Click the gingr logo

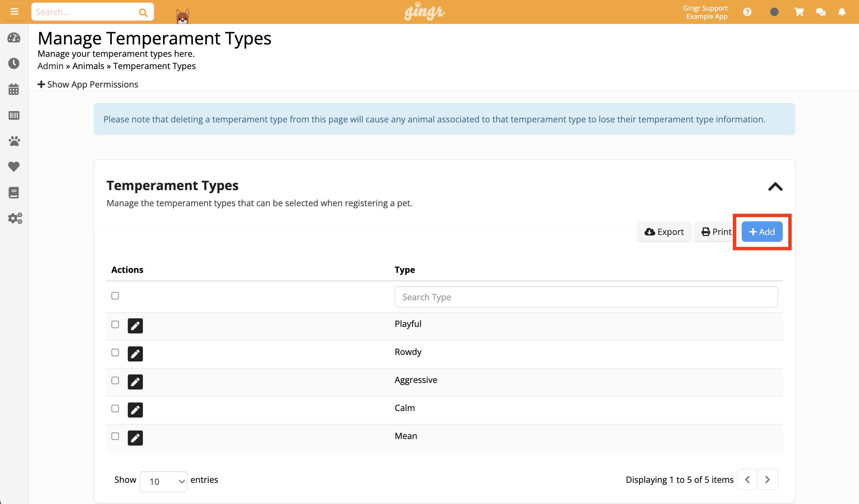point(424,12)
